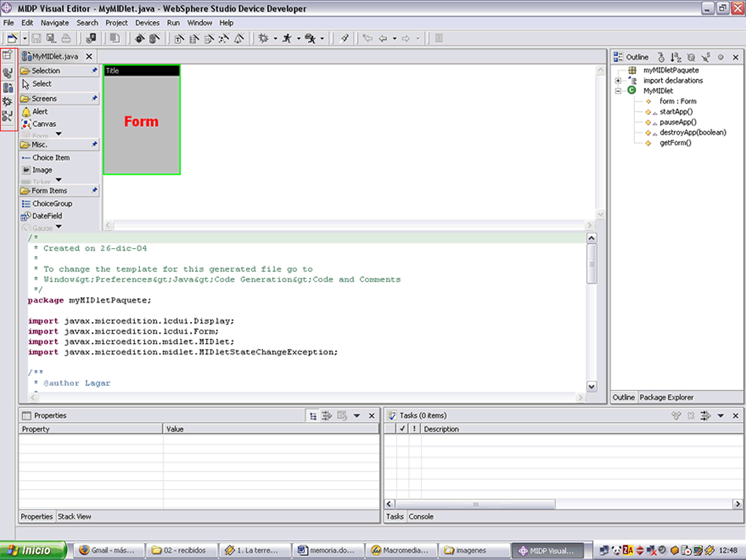Click the Tasks filter icon
Image resolution: width=746 pixels, height=560 pixels.
click(705, 416)
